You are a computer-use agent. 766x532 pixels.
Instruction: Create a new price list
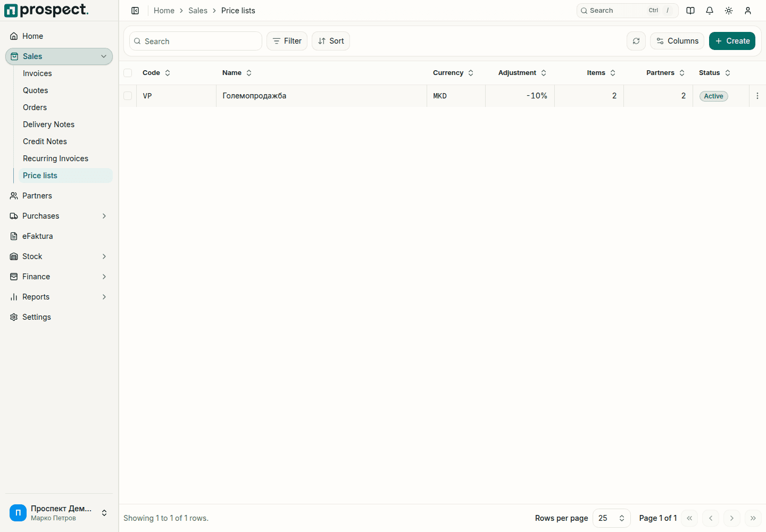732,41
